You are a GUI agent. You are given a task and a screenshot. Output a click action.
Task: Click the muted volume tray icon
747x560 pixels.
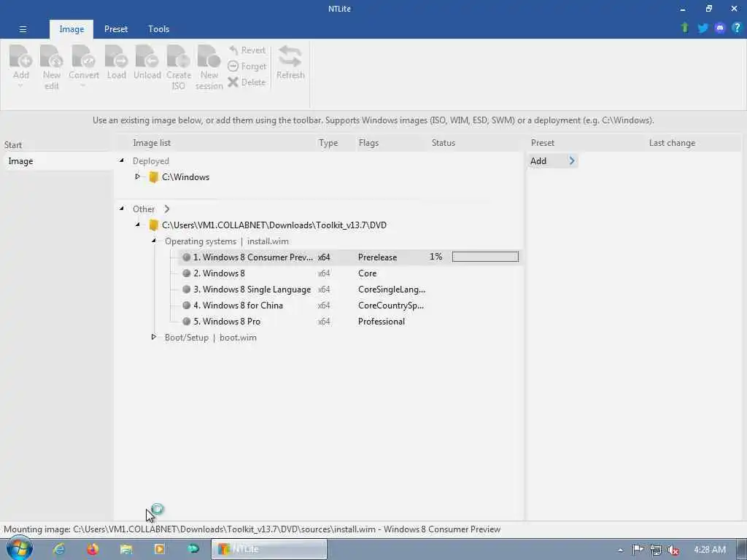click(x=673, y=550)
